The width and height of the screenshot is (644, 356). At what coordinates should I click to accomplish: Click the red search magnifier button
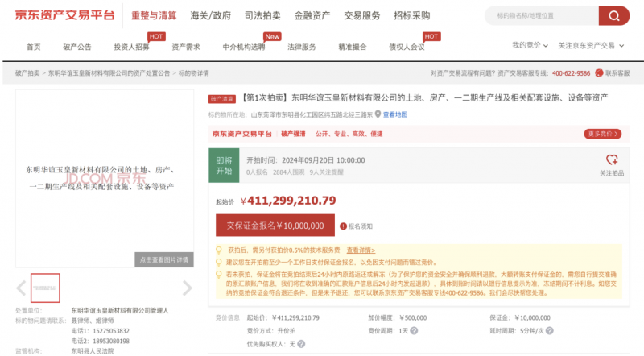614,15
